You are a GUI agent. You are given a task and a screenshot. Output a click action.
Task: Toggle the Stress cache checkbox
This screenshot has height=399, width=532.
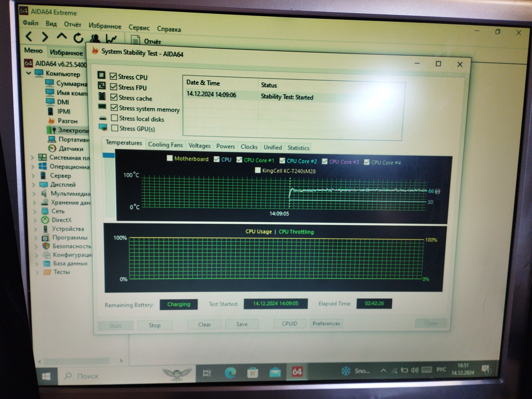(x=114, y=97)
